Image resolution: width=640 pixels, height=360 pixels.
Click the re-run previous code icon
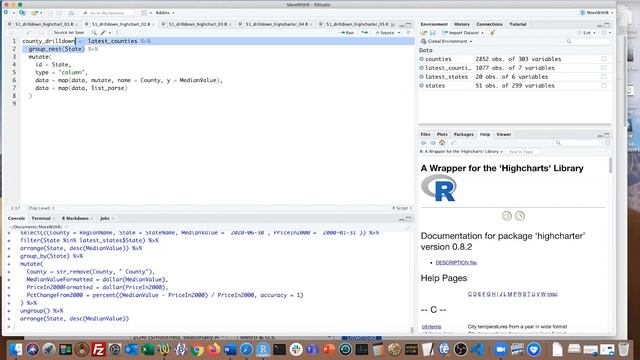364,33
